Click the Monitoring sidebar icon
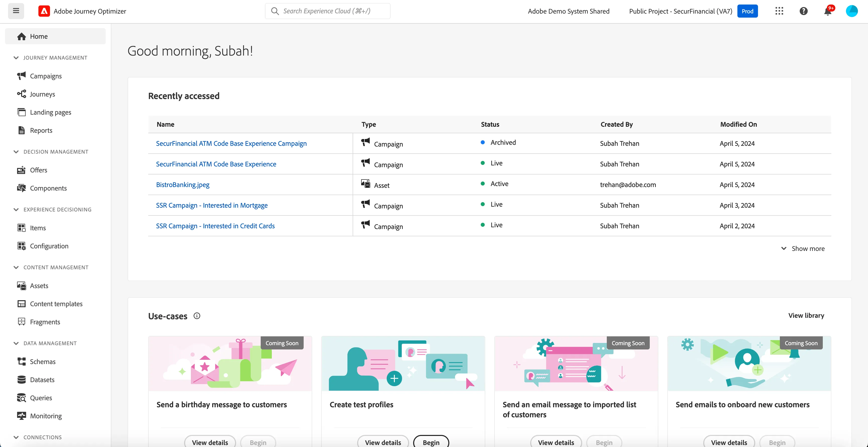Image resolution: width=868 pixels, height=447 pixels. tap(21, 416)
